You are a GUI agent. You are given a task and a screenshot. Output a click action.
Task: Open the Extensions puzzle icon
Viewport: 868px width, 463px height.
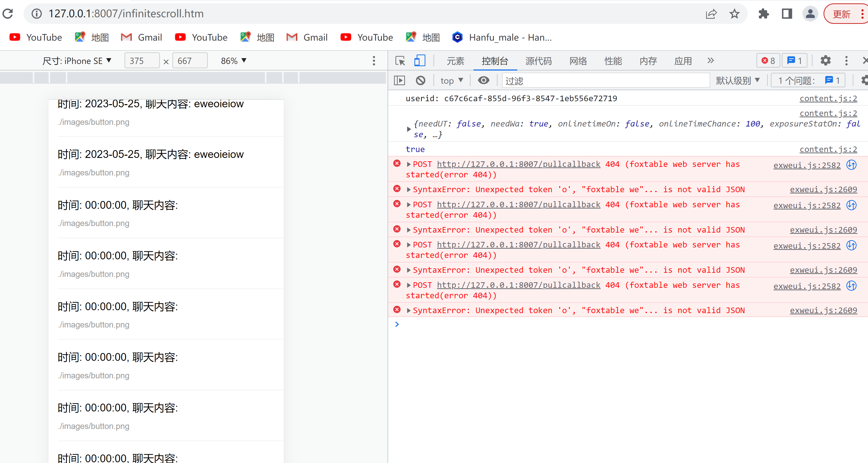763,14
